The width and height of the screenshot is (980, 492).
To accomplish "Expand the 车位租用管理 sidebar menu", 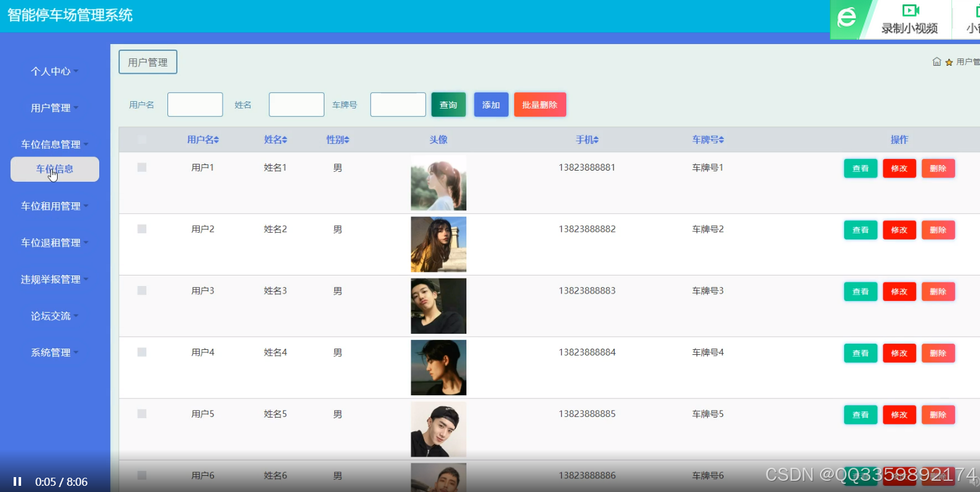I will pyautogui.click(x=55, y=206).
